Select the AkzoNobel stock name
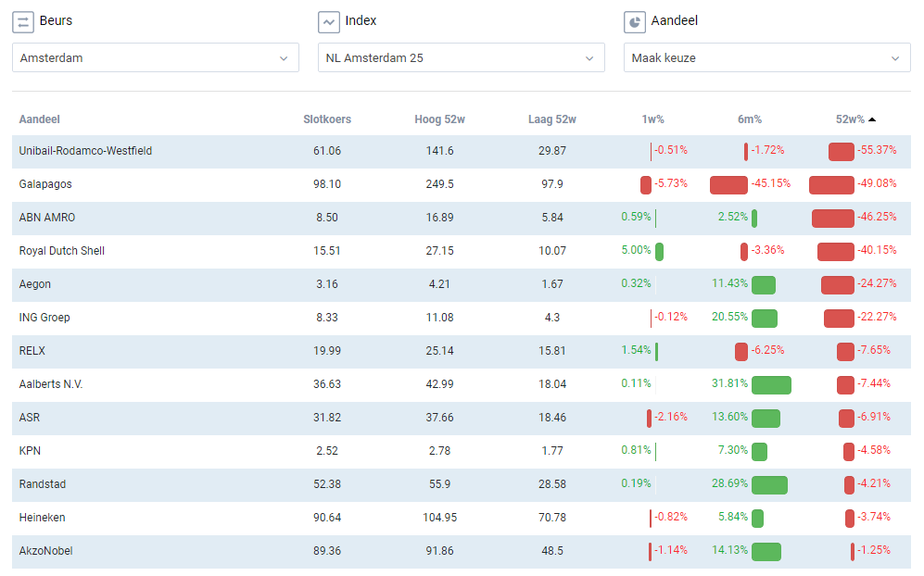 point(46,551)
